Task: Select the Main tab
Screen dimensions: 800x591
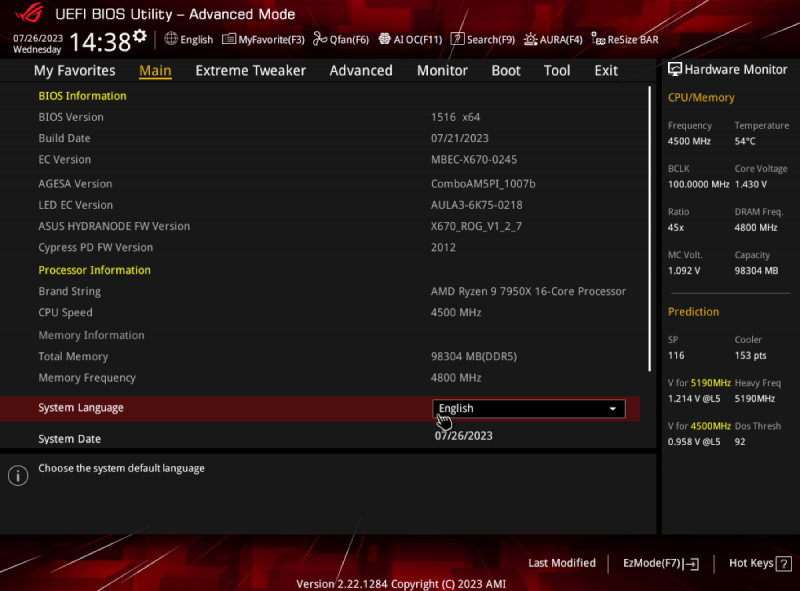Action: [x=155, y=70]
